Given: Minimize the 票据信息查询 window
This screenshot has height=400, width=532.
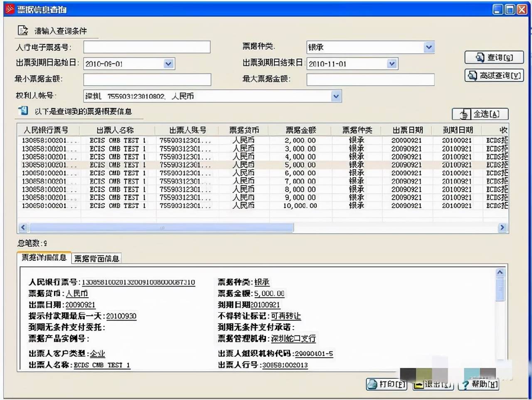Looking at the screenshot, I should coord(498,9).
